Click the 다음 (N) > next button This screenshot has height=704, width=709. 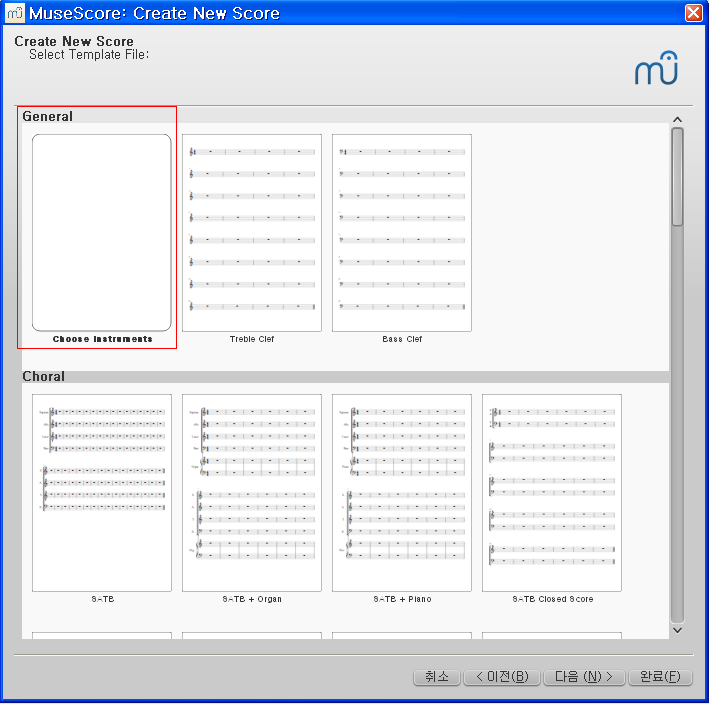tap(584, 677)
